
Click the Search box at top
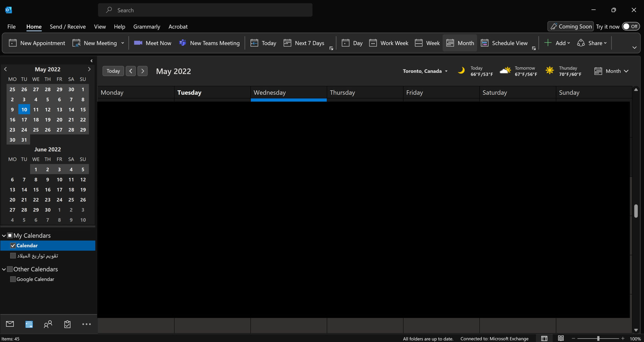coord(205,10)
